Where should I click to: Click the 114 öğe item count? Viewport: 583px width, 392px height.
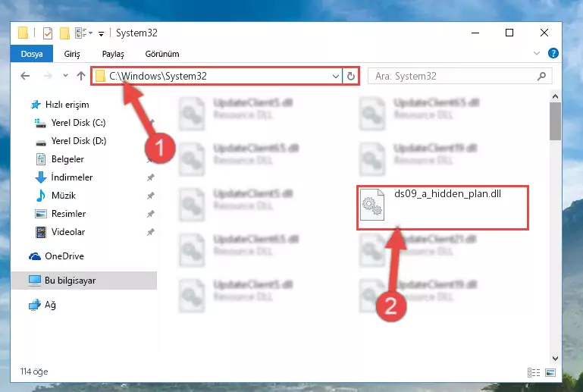34,372
